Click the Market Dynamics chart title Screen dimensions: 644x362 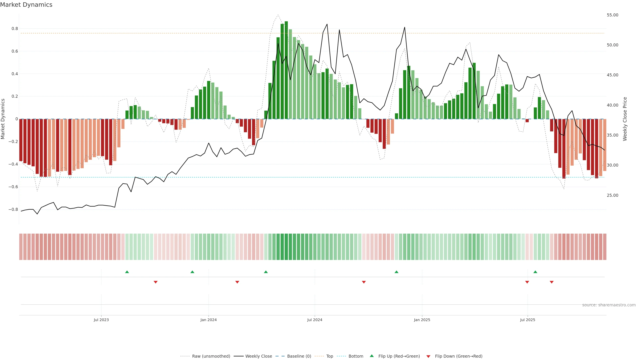[x=26, y=5]
